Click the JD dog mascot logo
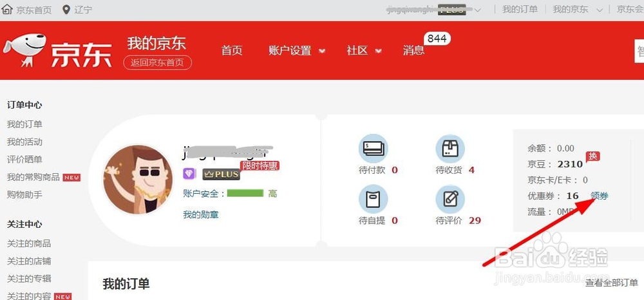Screen dimensions: 644x300 [24, 50]
